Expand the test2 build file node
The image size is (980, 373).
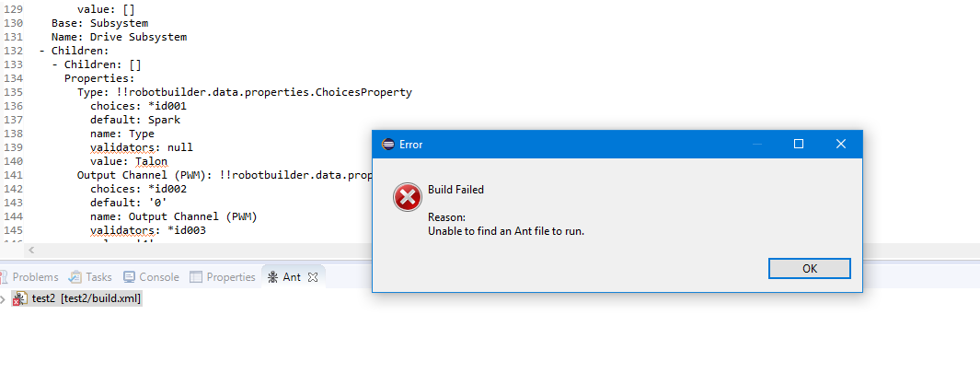click(x=4, y=299)
